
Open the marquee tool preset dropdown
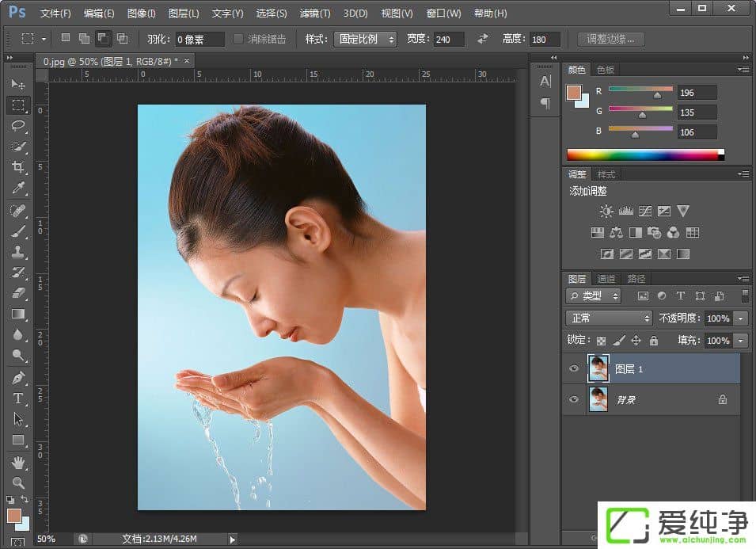(x=44, y=39)
